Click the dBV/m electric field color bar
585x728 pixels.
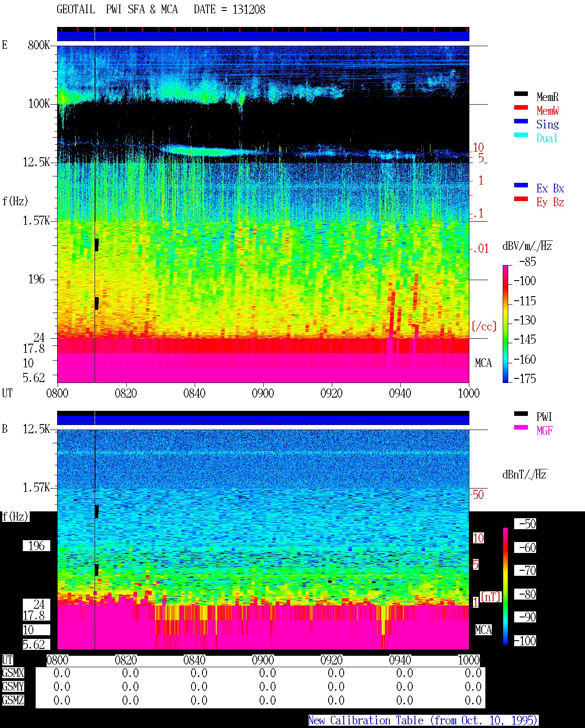(x=505, y=324)
